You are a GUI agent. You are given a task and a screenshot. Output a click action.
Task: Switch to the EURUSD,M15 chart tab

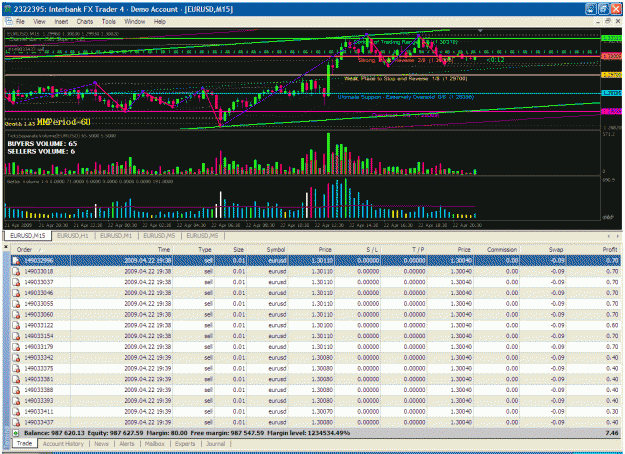(x=28, y=236)
